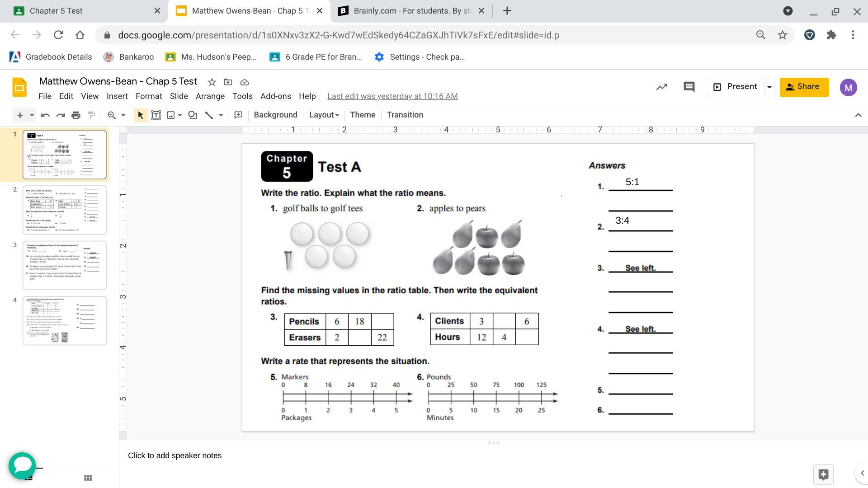This screenshot has width=868, height=488.
Task: Bookmark this page with star icon
Action: (783, 35)
